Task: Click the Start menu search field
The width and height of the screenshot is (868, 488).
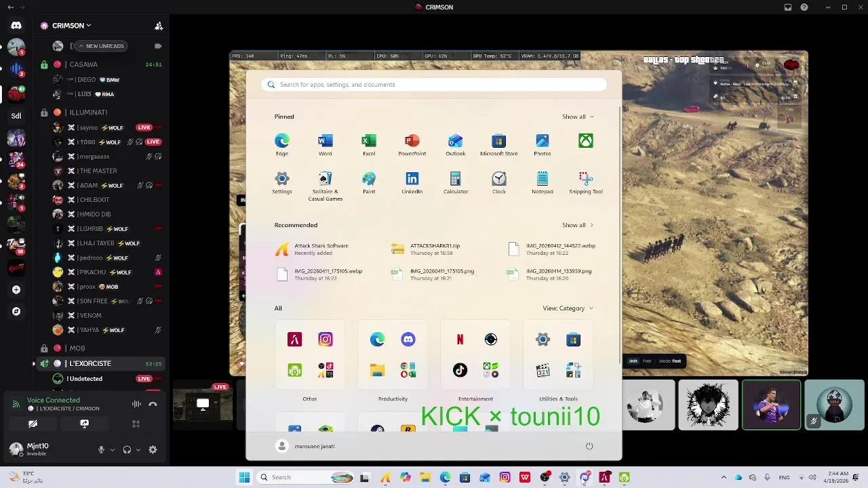Action: (434, 85)
